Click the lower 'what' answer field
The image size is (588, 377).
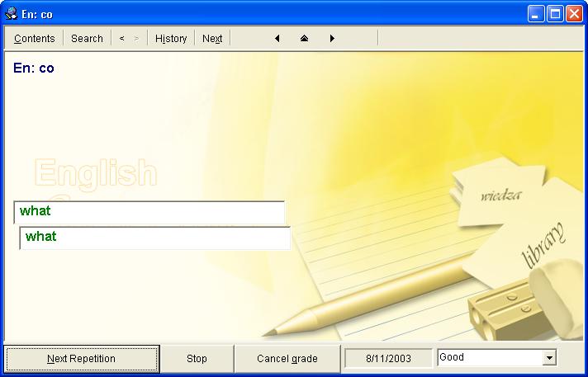tap(155, 238)
